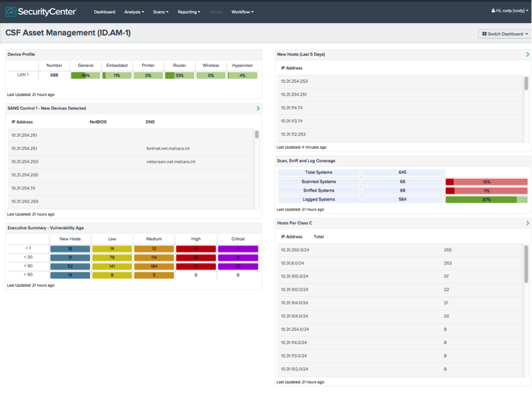
Task: Click the scrollbar in New Hosts list
Action: [x=526, y=83]
